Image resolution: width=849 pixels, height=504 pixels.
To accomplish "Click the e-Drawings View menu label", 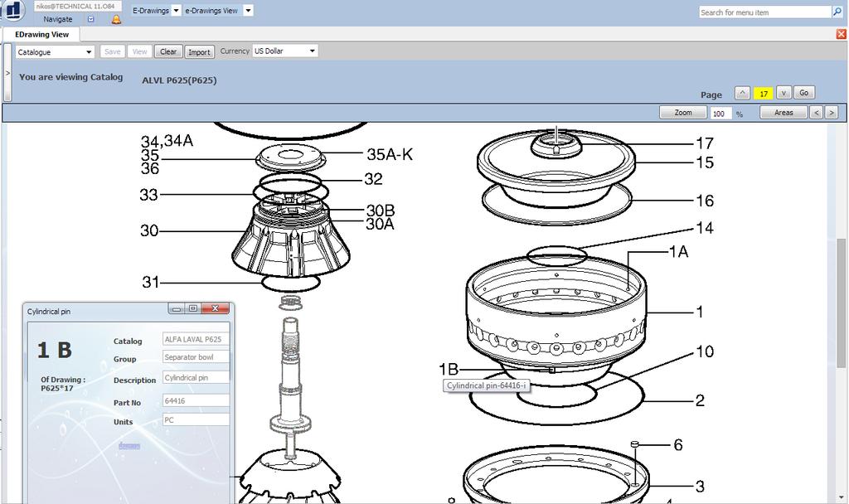I will (x=211, y=10).
